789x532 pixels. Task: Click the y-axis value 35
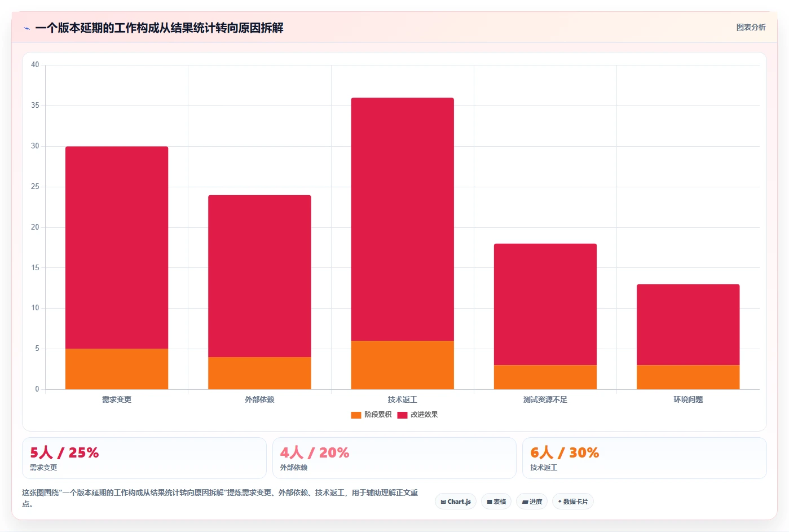pos(35,105)
